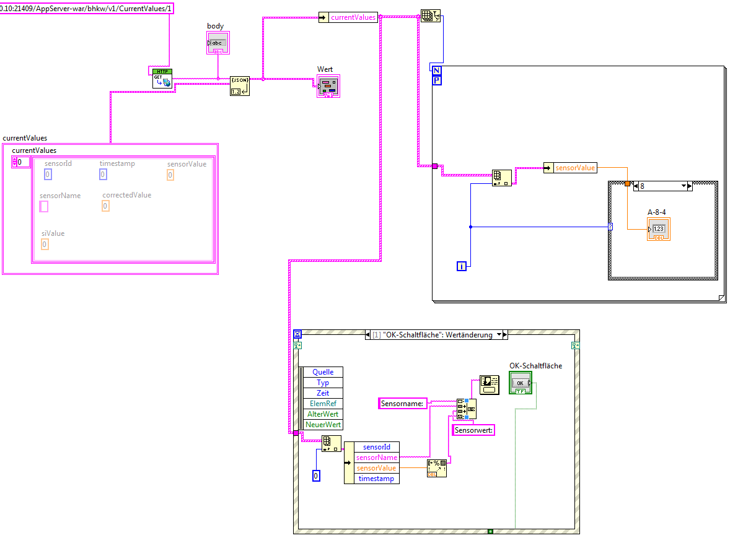Viewport: 756px width, 538px height.
Task: Click the correctedValue element in cluster constant
Action: point(106,206)
